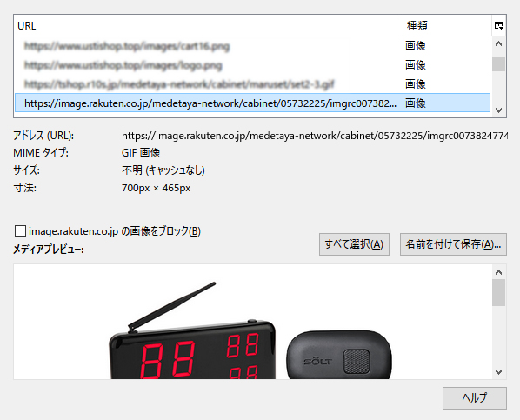Screen dimensions: 520x420
Task: Sort by the URL column header
Action: pyautogui.click(x=209, y=25)
